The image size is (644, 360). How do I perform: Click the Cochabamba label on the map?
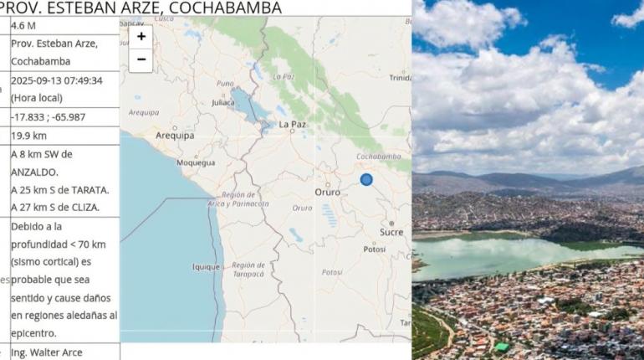pyautogui.click(x=378, y=157)
